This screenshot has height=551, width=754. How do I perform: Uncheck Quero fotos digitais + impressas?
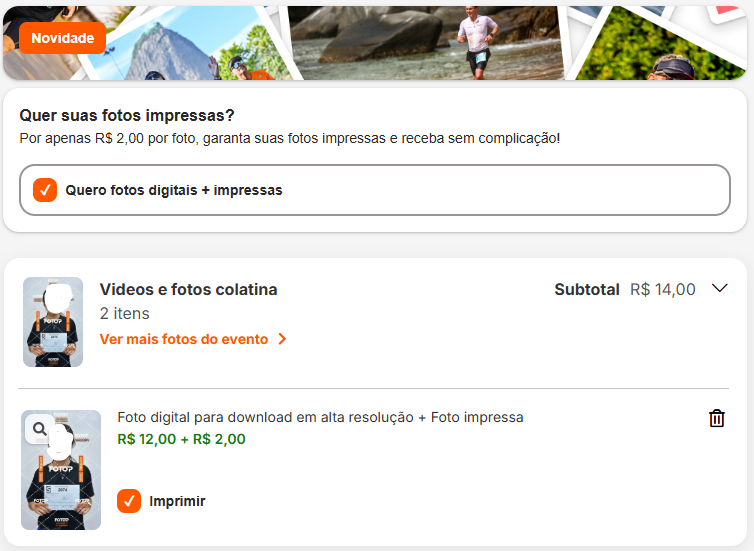(45, 190)
